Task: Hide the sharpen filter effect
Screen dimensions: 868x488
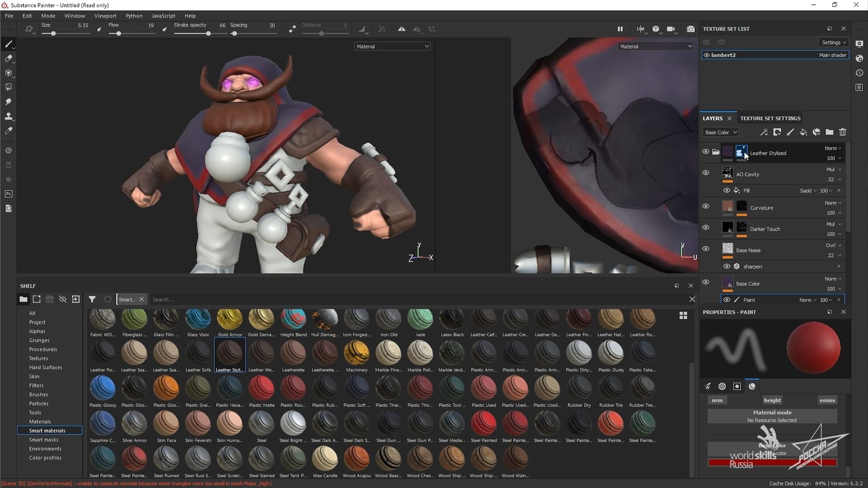Action: [x=726, y=266]
